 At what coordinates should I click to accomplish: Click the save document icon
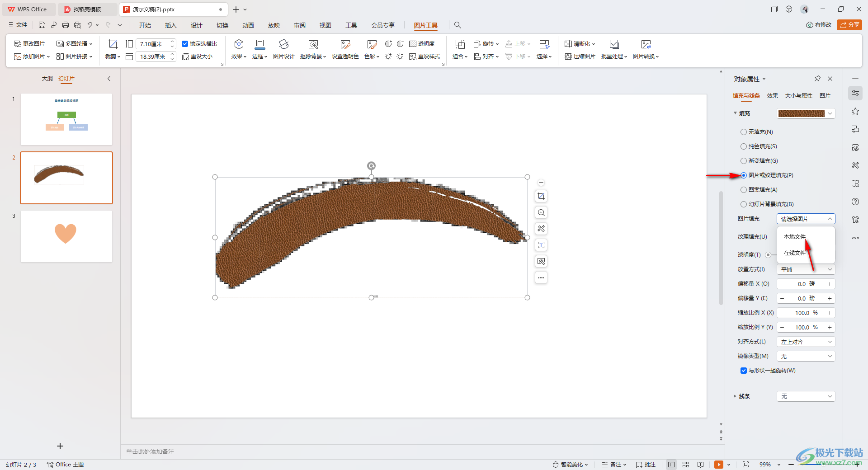click(x=42, y=25)
